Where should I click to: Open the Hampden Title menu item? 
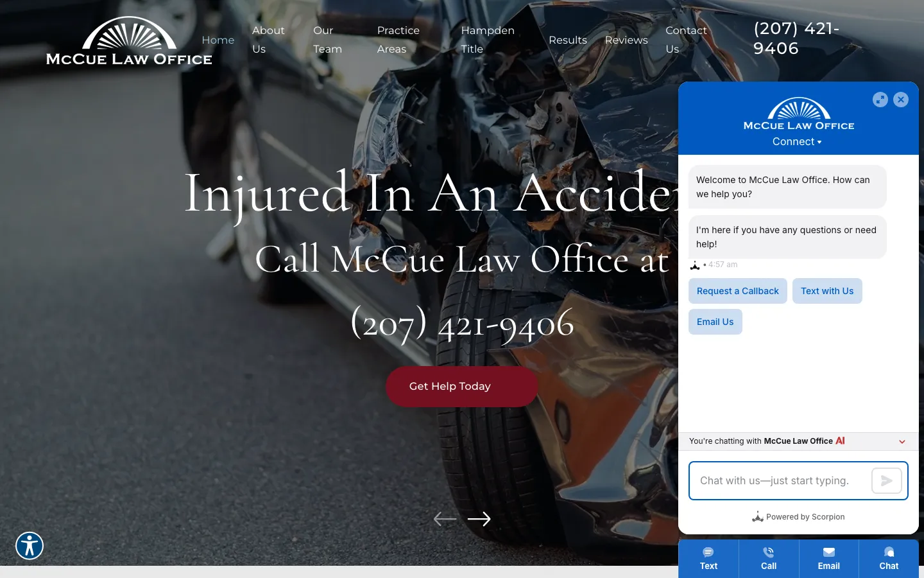click(488, 40)
